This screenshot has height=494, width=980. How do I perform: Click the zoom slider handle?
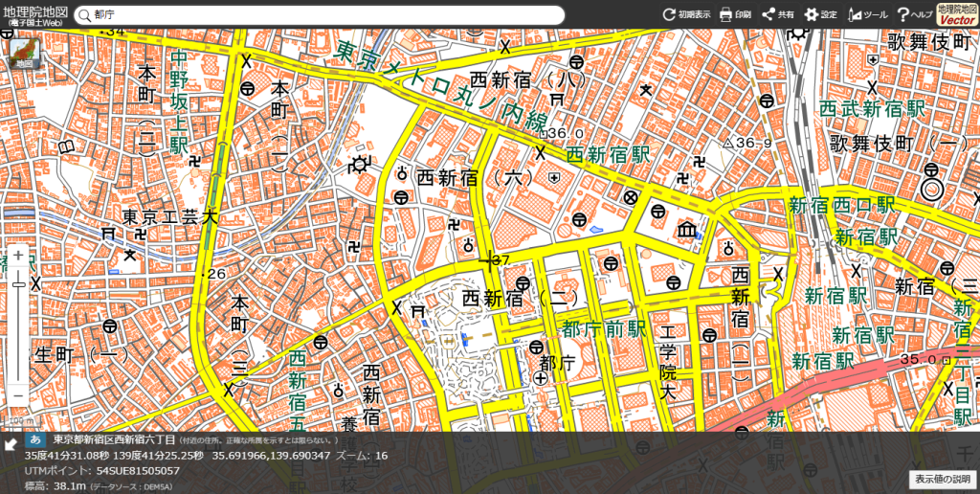pyautogui.click(x=17, y=284)
